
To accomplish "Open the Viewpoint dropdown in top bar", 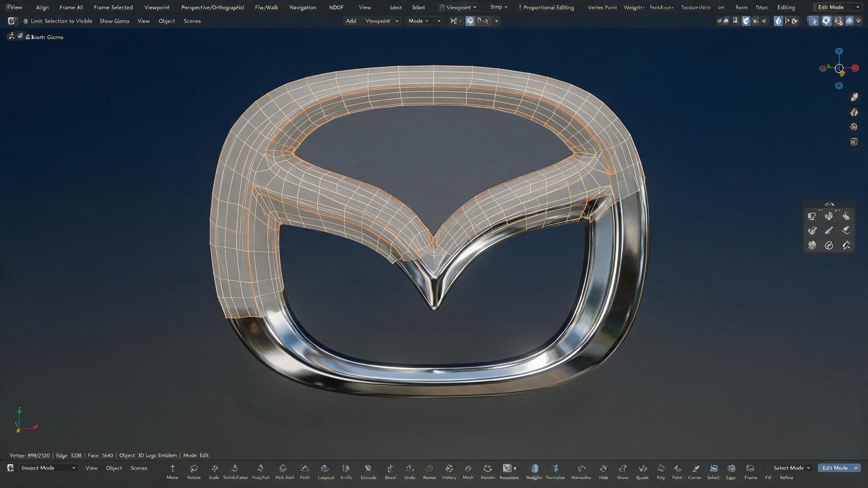I will pyautogui.click(x=458, y=7).
